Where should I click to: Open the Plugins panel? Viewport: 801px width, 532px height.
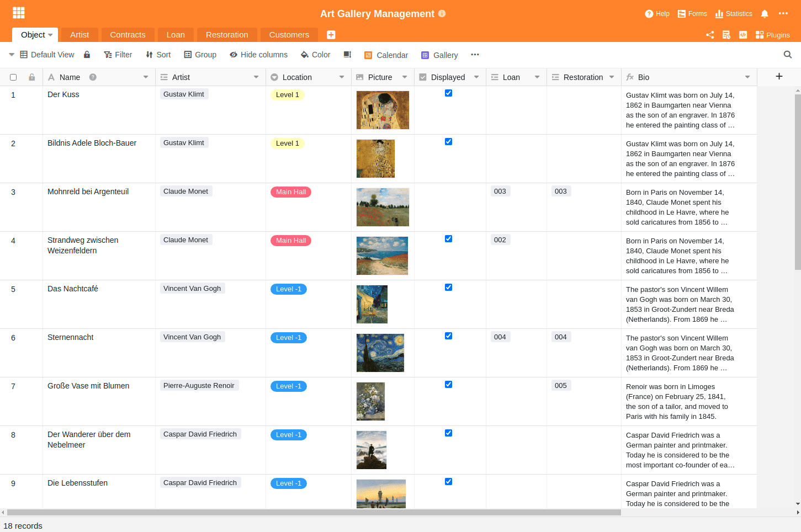click(772, 35)
